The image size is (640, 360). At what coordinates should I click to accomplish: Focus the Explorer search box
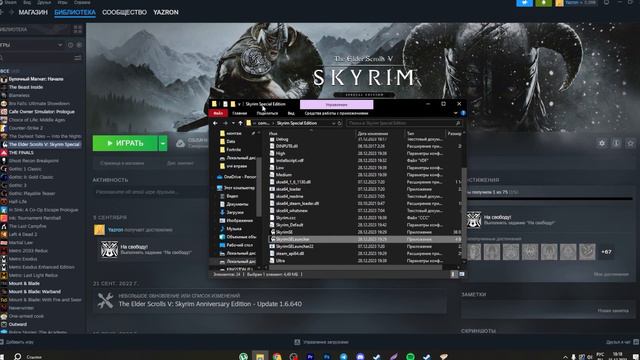coord(404,123)
